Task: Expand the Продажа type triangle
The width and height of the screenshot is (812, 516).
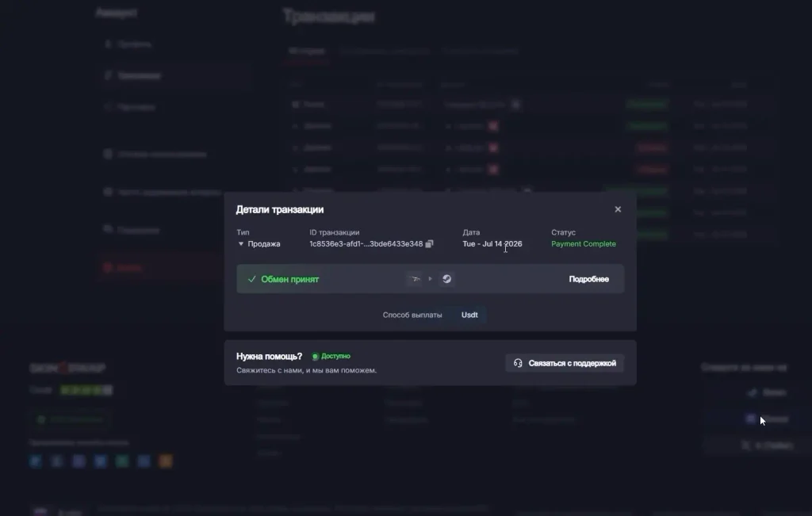Action: (x=241, y=244)
